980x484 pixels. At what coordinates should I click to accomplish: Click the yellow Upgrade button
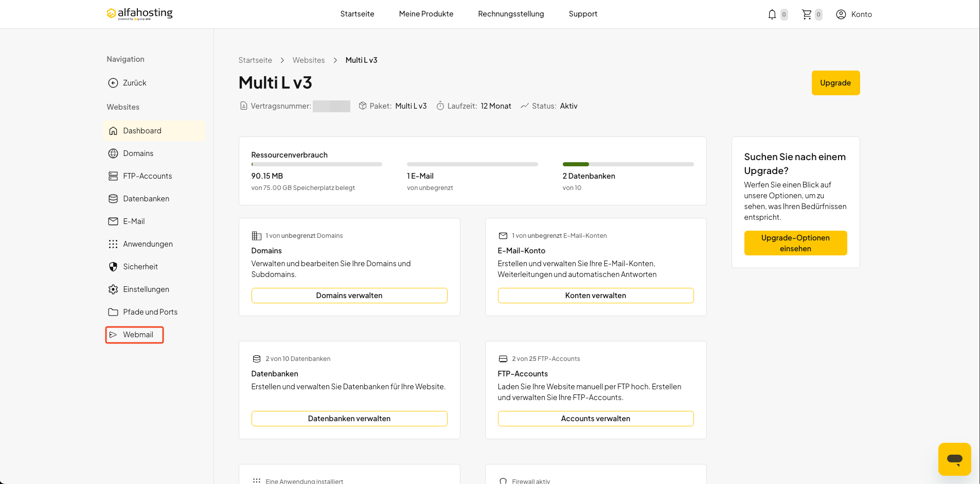tap(835, 83)
